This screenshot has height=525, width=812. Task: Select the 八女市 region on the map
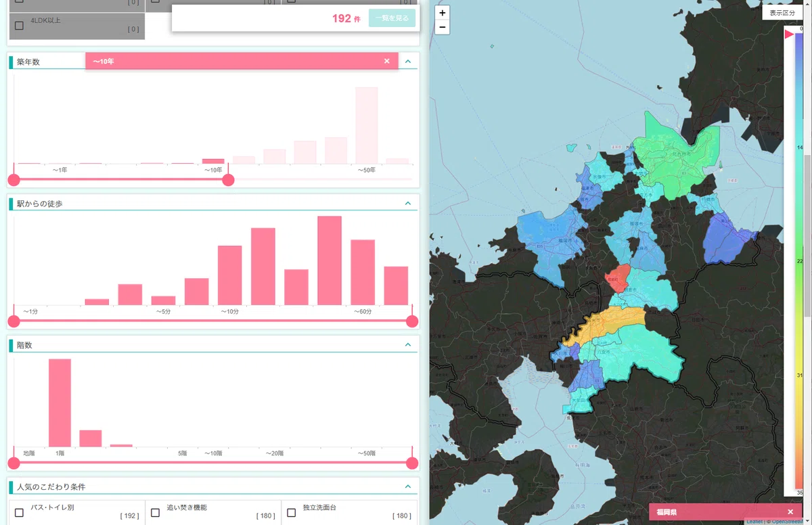pyautogui.click(x=636, y=355)
